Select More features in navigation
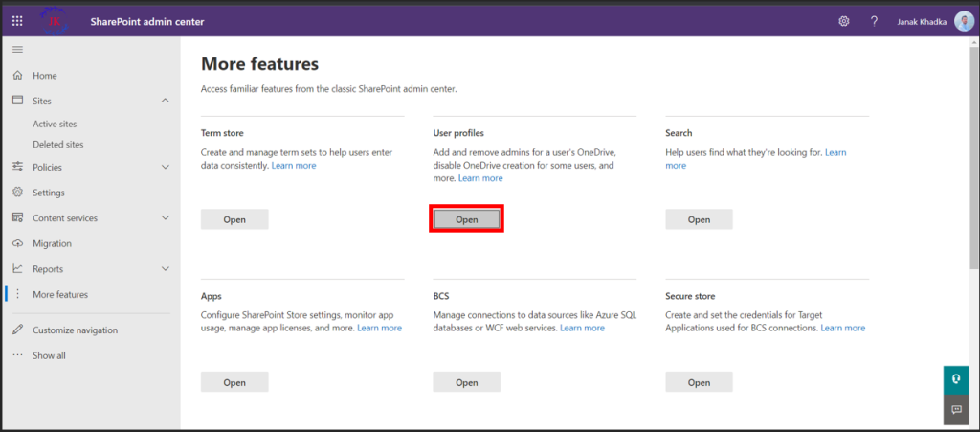Viewport: 980px width, 432px height. [60, 294]
